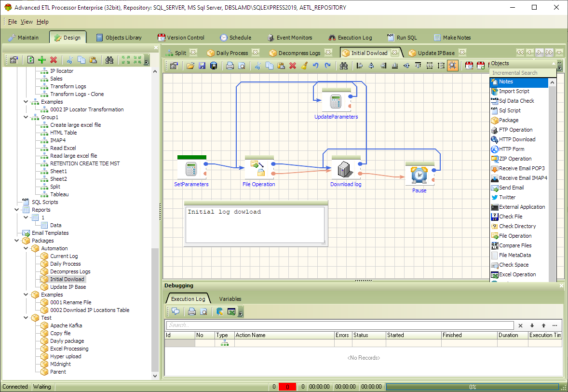Click the progress bar showing 0%
Image resolution: width=568 pixels, height=392 pixels.
click(473, 387)
